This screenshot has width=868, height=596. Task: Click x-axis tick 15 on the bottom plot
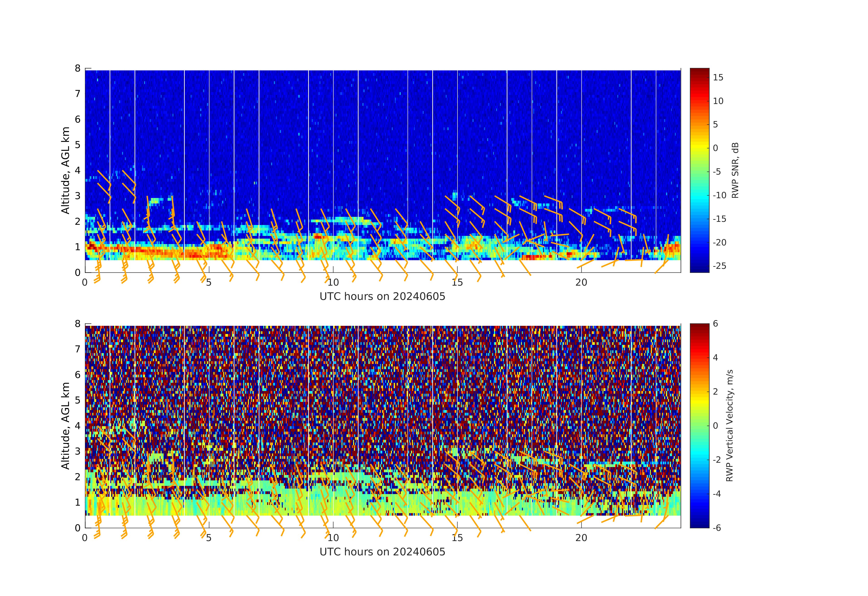tap(457, 538)
